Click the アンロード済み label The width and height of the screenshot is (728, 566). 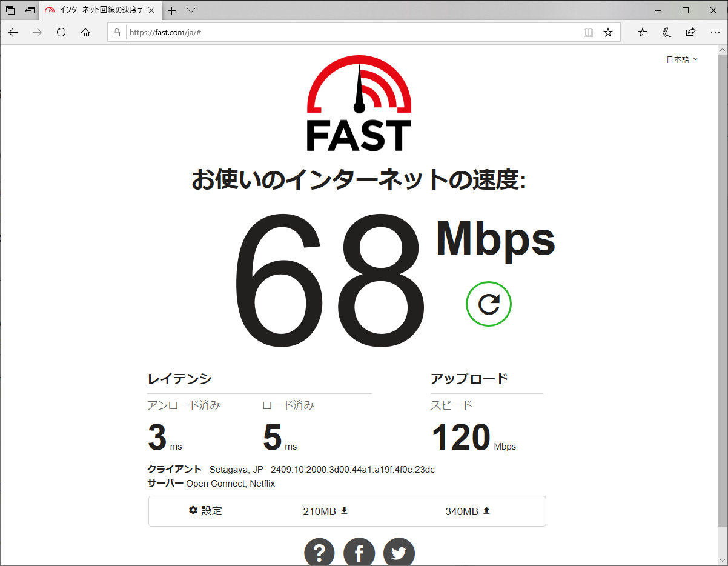[184, 405]
